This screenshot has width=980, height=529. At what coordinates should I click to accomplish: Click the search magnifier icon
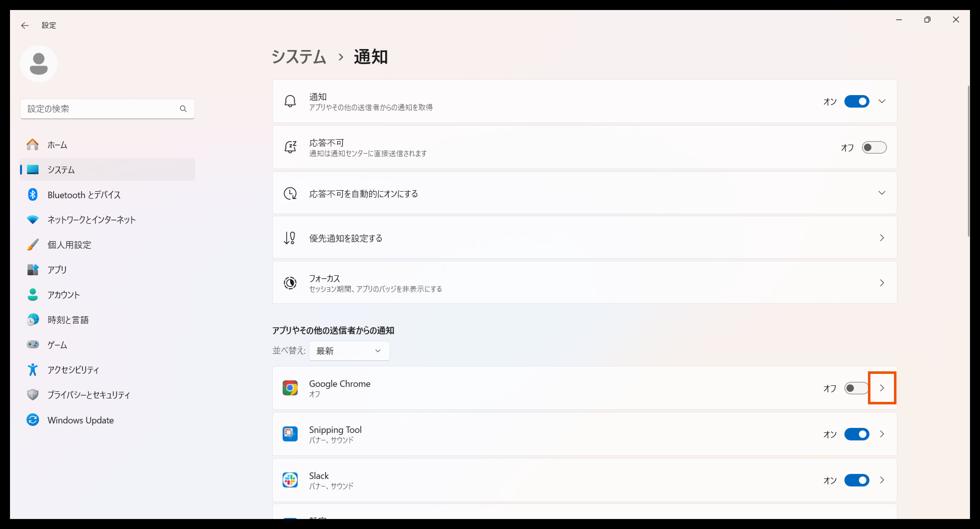pos(183,109)
